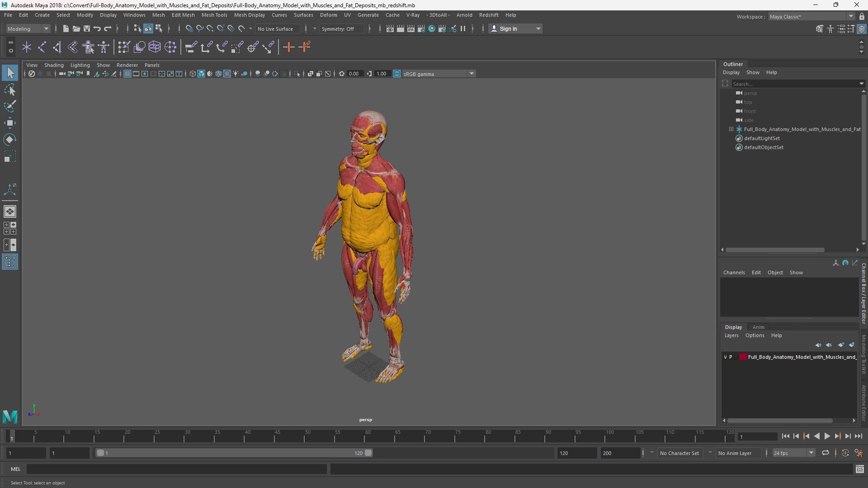Open the Layers menu in Layer Editor
The width and height of the screenshot is (868, 488).
(x=731, y=335)
